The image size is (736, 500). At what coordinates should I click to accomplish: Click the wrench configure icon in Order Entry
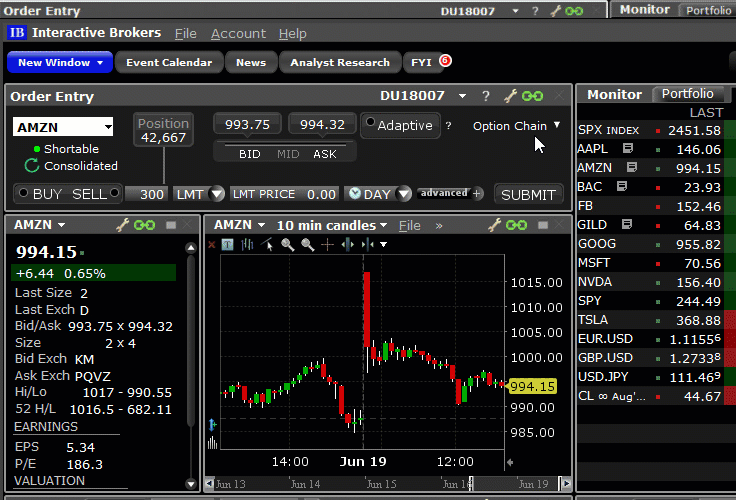pos(510,96)
